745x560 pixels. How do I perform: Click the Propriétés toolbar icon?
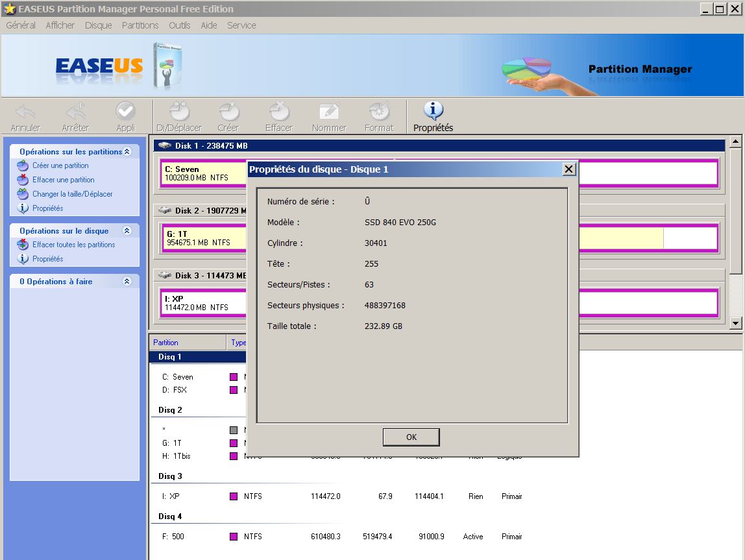[x=433, y=112]
